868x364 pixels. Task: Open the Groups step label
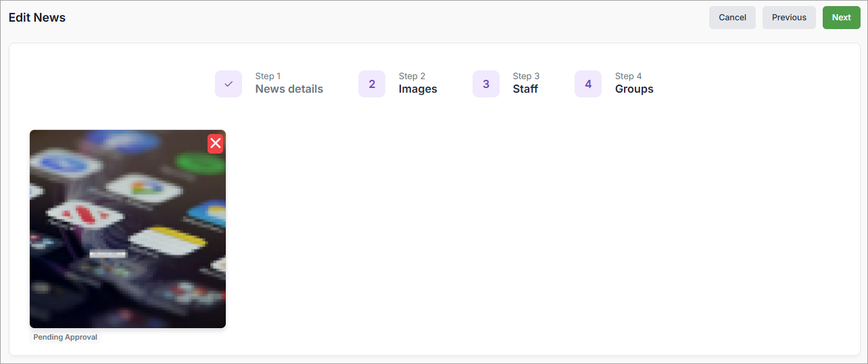634,89
